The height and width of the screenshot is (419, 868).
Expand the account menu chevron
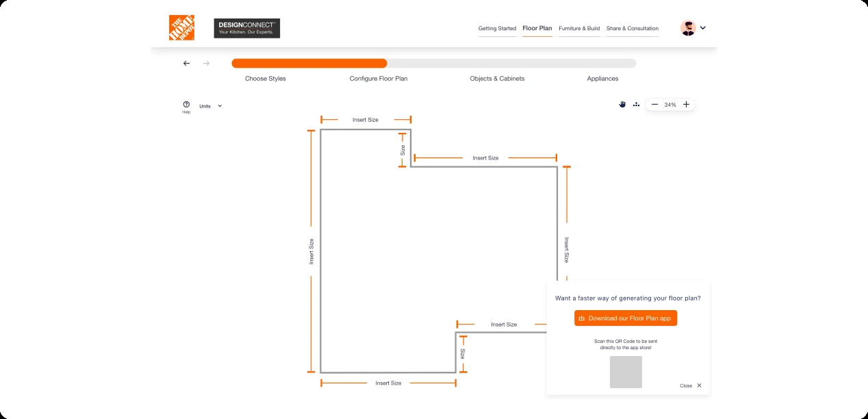[x=703, y=28]
